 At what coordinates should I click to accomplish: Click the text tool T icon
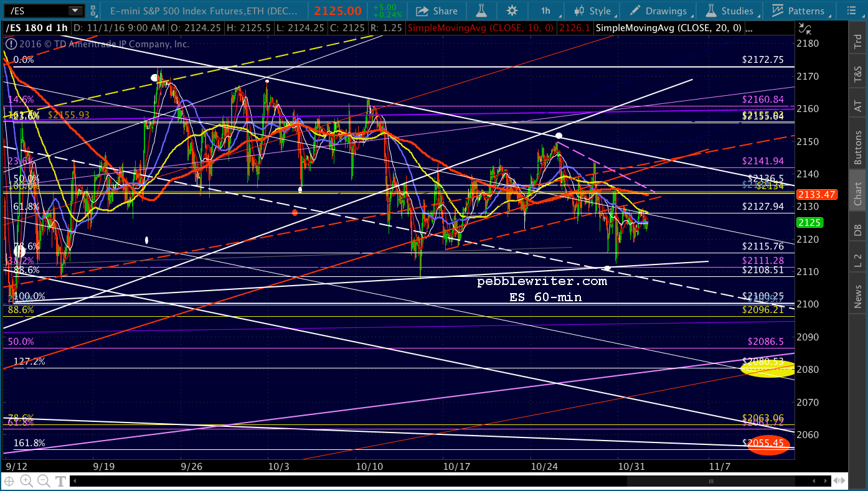coord(60,480)
